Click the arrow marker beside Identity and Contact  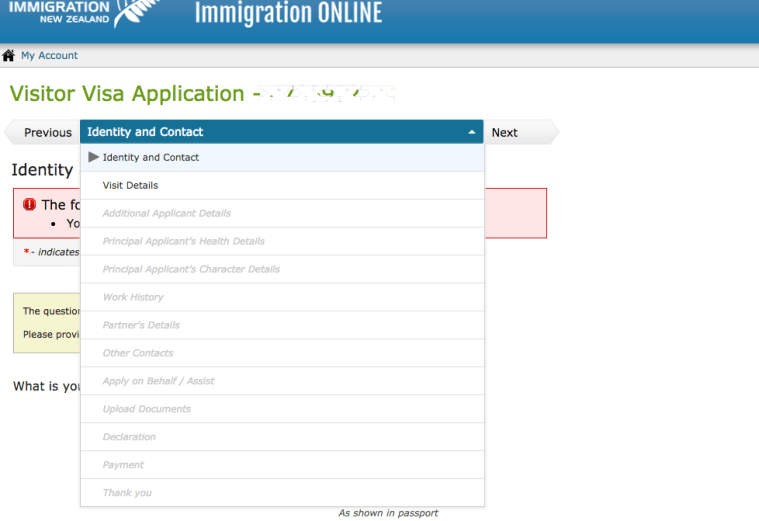[x=94, y=157]
